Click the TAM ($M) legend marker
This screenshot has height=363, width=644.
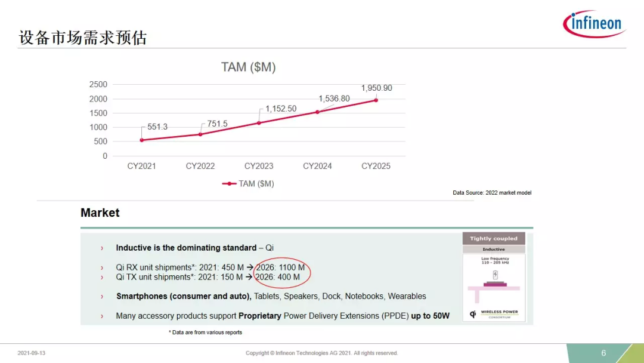click(x=229, y=184)
